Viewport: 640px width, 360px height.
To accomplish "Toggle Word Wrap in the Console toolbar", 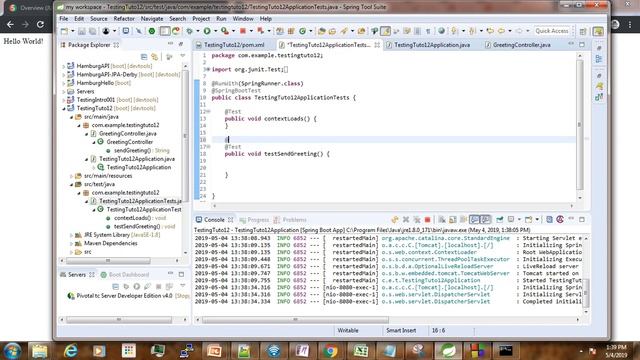I will click(x=463, y=220).
